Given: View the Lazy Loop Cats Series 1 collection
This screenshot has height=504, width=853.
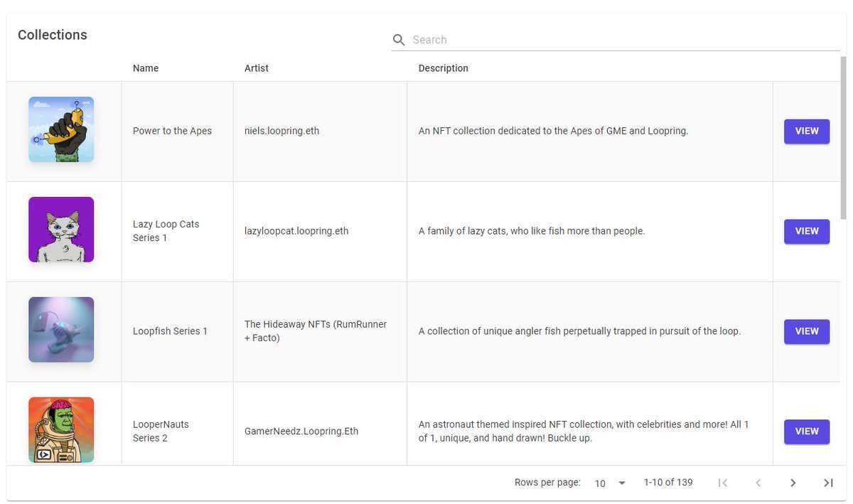Looking at the screenshot, I should (x=807, y=231).
